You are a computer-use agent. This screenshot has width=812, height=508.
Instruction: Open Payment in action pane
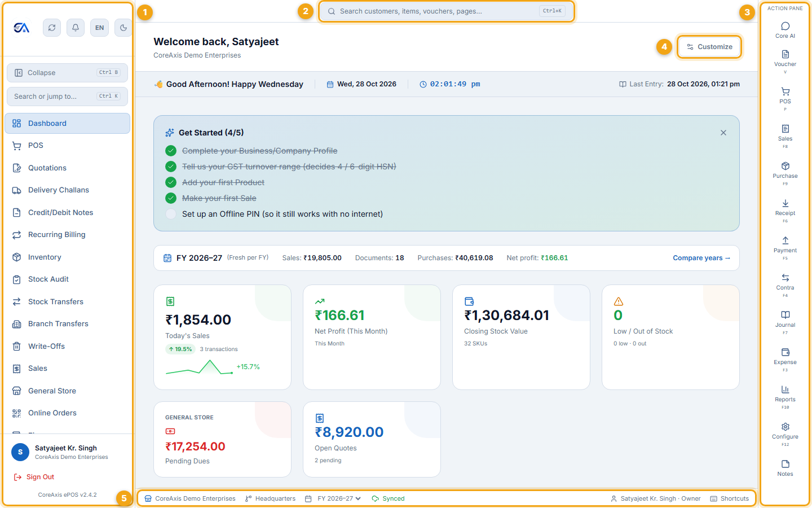point(785,248)
